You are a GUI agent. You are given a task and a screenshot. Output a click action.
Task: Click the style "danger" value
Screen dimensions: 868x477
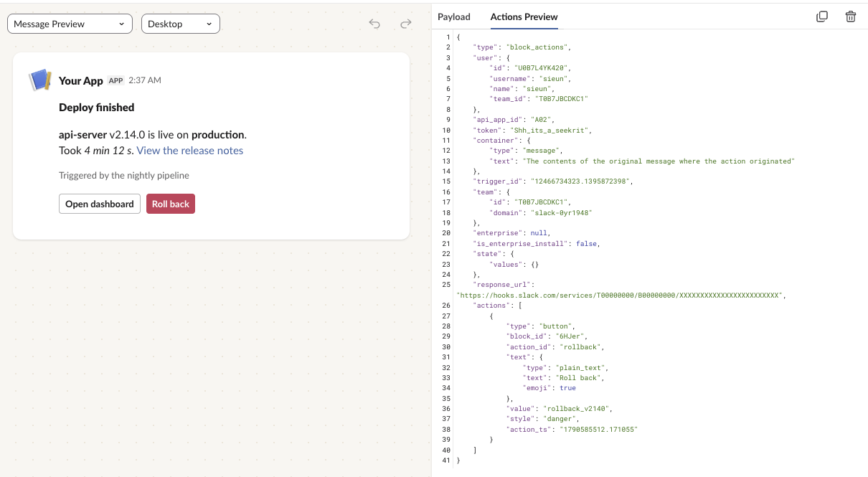coord(558,419)
